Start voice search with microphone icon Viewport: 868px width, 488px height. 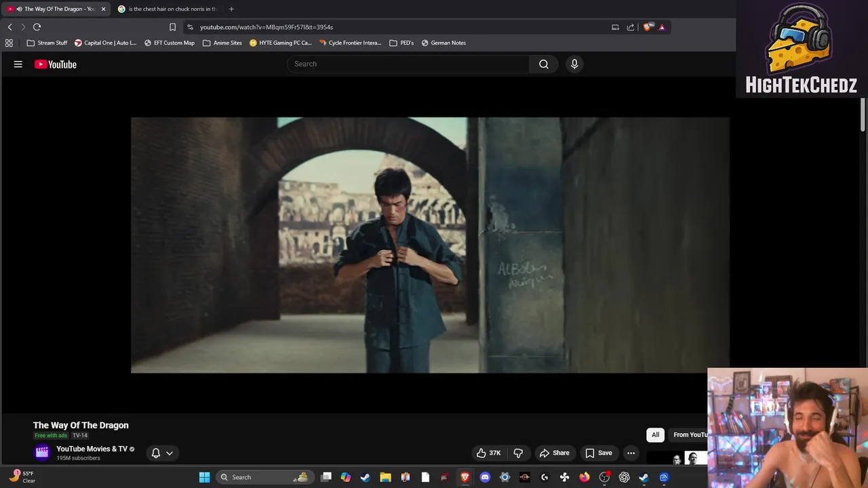574,64
